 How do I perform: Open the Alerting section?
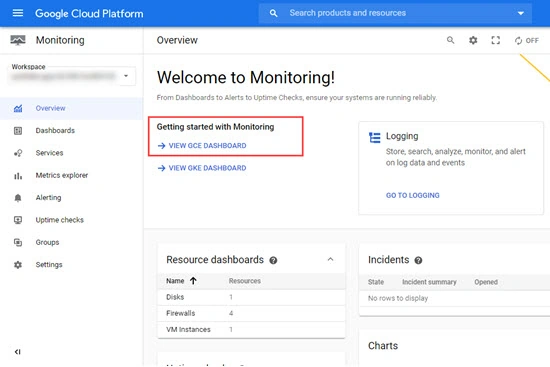pyautogui.click(x=72, y=198)
